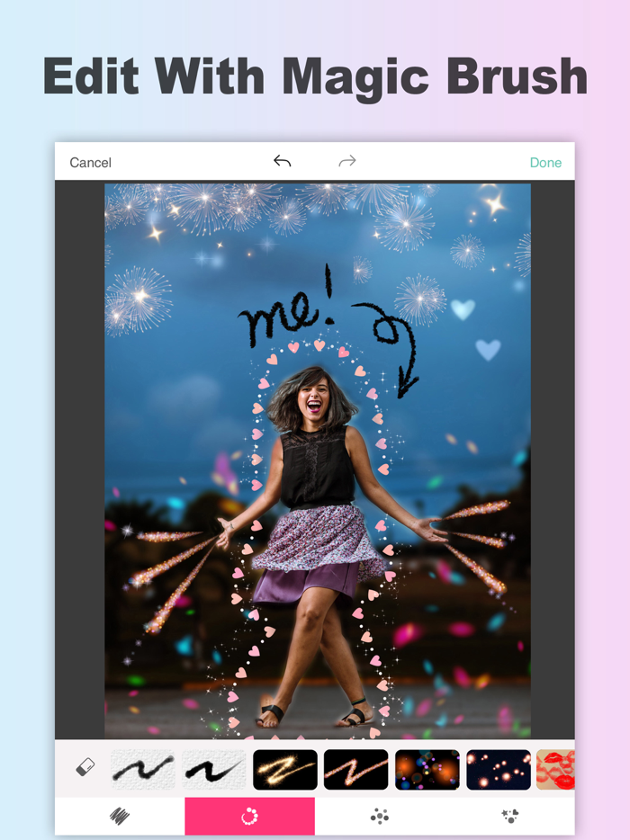Select the glowing stars brush
630x840 pixels.
[499, 769]
